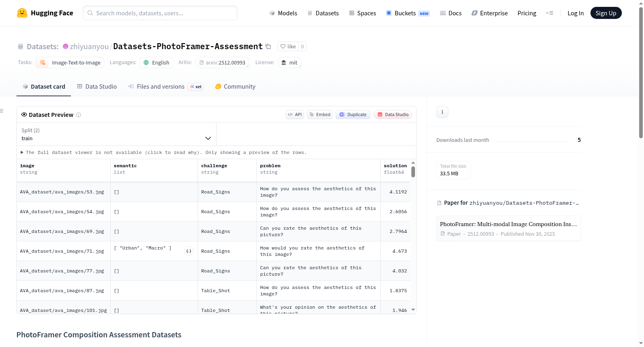View the Pricing page
Viewport: 644px width, 347px height.
coord(527,13)
